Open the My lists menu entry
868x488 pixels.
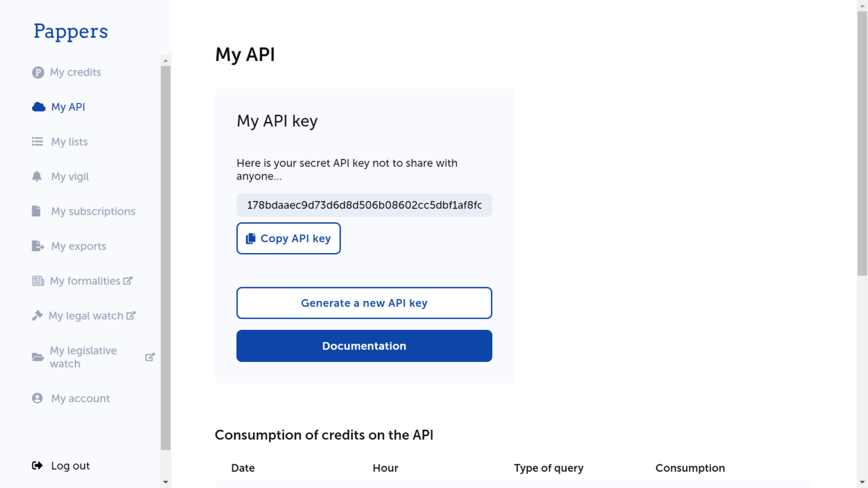point(70,142)
